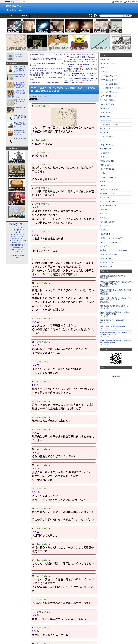The width and height of the screenshot is (138, 644).
Task: Open category 平安時代 (169)
Action: [x=105, y=108]
